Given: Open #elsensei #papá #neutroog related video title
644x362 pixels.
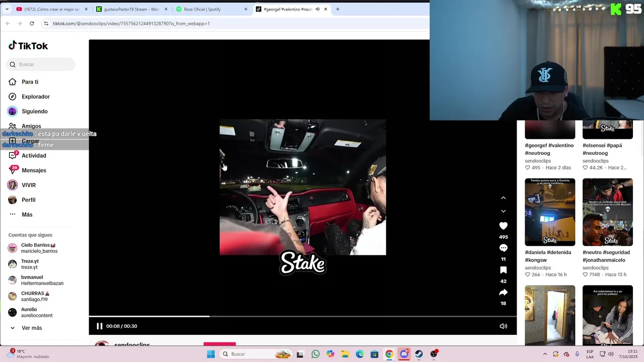Looking at the screenshot, I should coord(602,149).
